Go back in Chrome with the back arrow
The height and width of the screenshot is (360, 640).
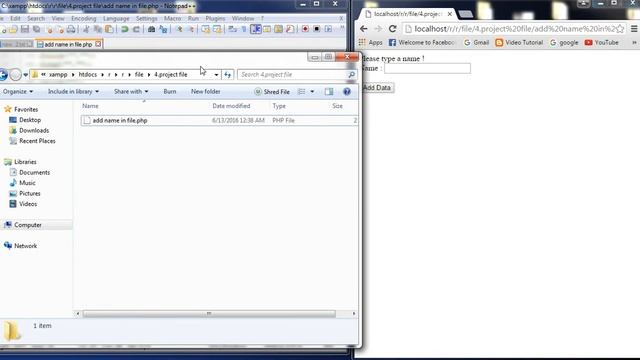pos(364,29)
